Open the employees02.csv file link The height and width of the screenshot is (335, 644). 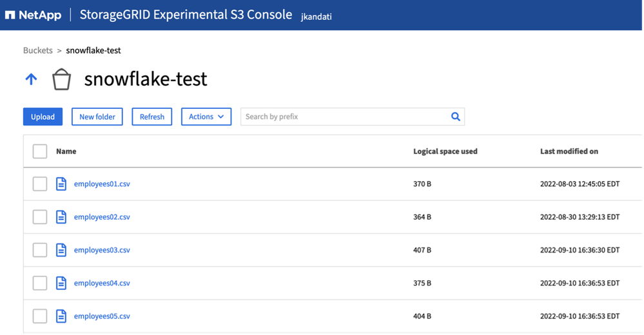click(102, 217)
